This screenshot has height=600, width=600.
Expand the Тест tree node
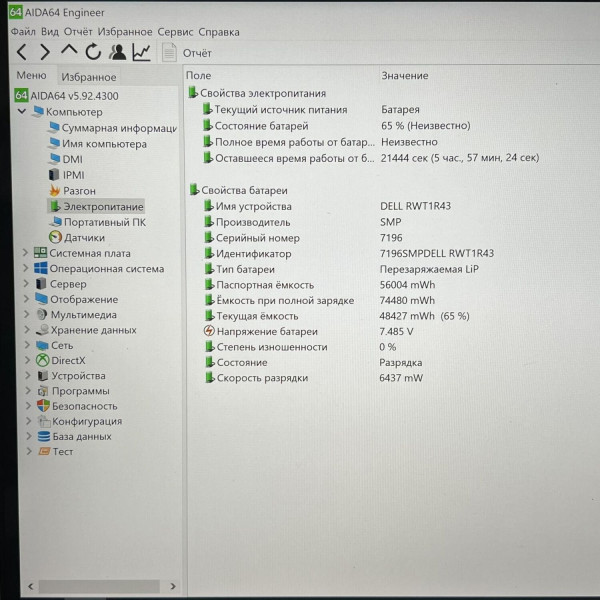pyautogui.click(x=29, y=452)
